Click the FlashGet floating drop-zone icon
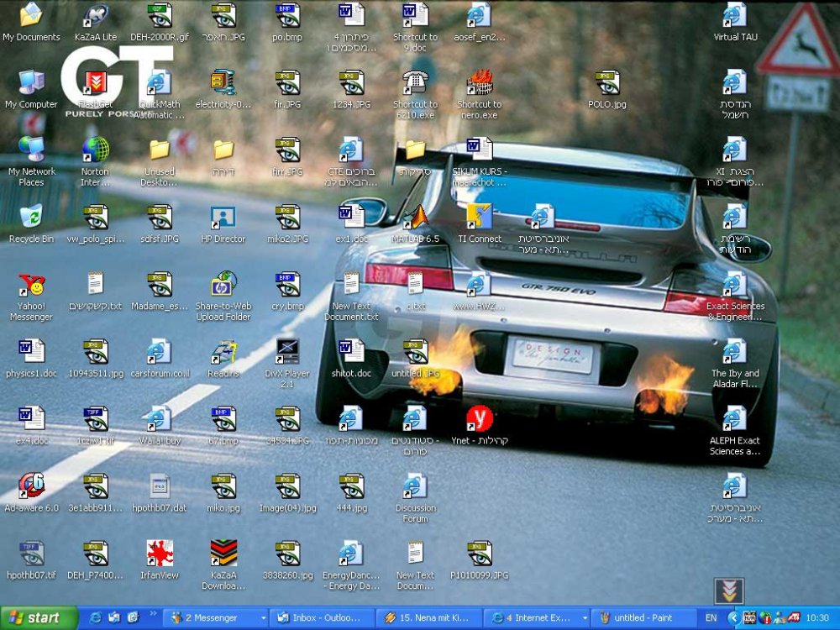This screenshot has width=840, height=630. 729,591
